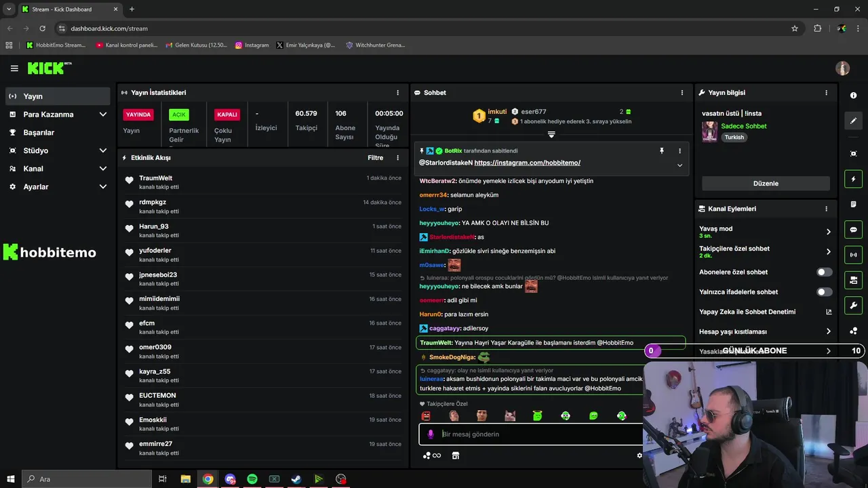Click Sadece Sohbet category link
868x488 pixels.
(744, 126)
